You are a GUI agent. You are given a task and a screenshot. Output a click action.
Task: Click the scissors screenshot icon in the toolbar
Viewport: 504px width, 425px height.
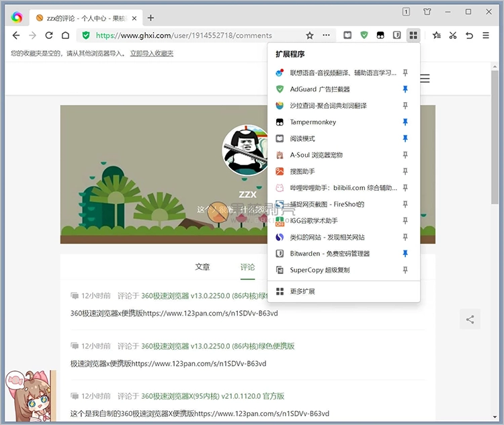click(x=453, y=35)
